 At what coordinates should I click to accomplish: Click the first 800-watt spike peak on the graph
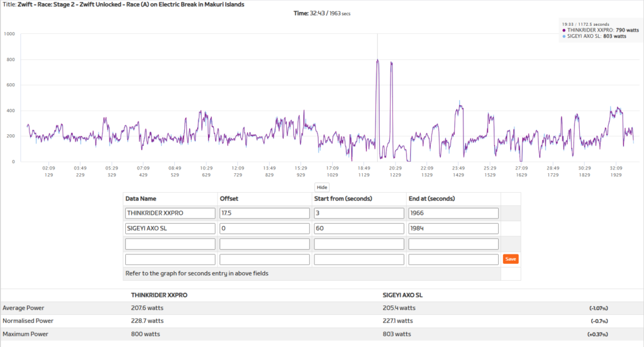click(x=377, y=60)
